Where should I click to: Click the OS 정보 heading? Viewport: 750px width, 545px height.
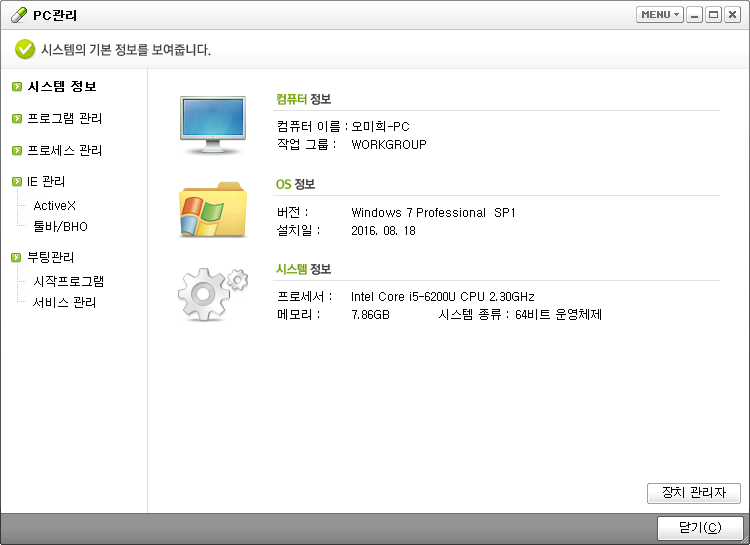point(296,184)
